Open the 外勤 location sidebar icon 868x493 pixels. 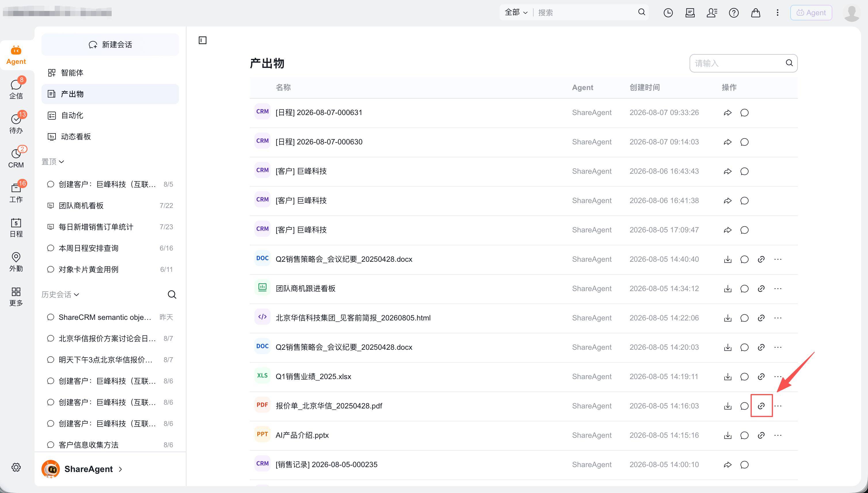point(16,262)
